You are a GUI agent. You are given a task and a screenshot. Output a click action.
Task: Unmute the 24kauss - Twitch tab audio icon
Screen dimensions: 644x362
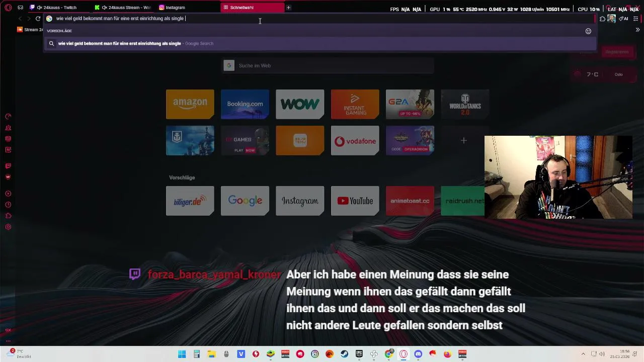pos(39,8)
